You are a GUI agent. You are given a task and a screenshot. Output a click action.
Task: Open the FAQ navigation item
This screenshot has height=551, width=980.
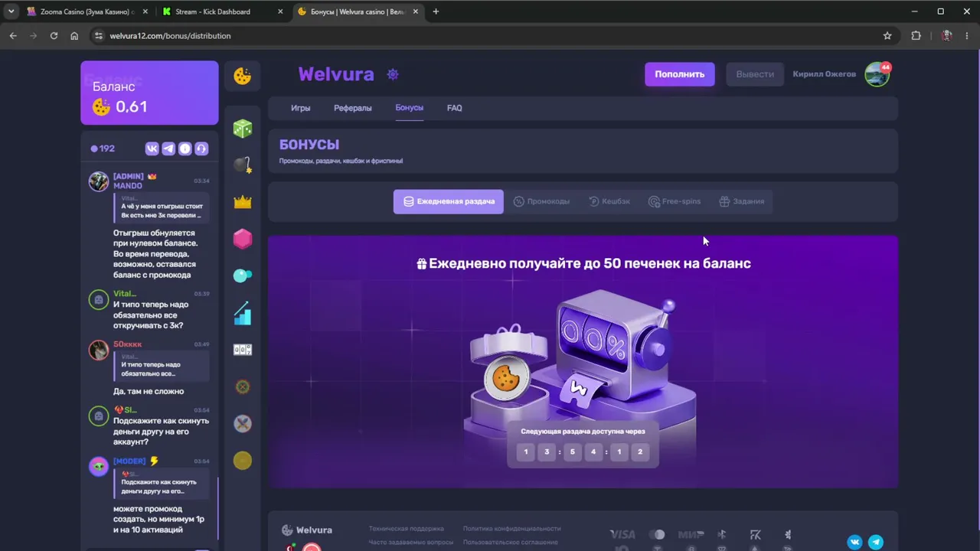(x=455, y=108)
